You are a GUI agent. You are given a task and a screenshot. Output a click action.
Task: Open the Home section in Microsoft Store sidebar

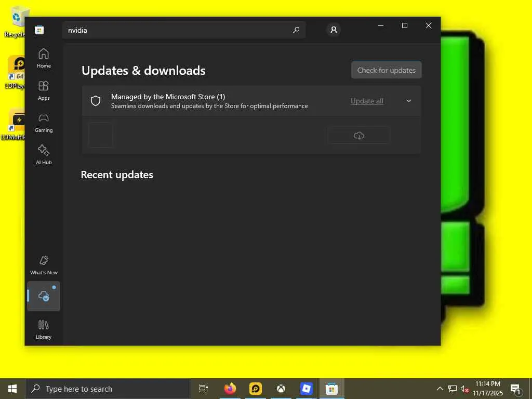point(44,58)
